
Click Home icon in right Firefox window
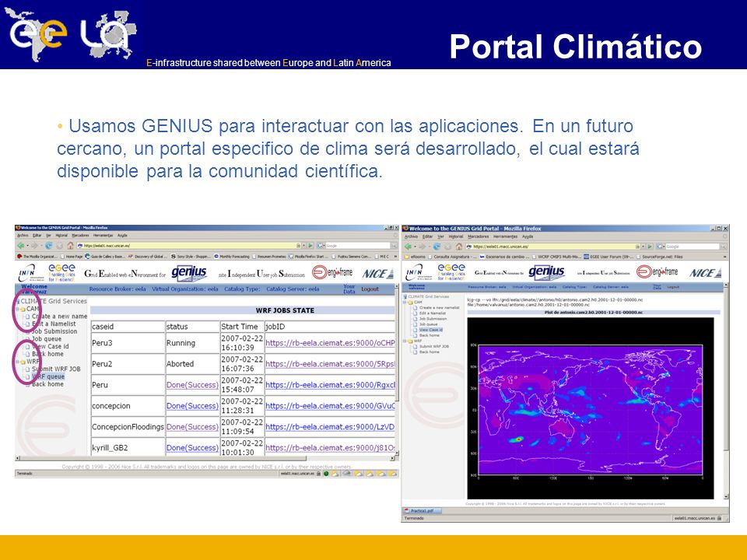[x=459, y=247]
